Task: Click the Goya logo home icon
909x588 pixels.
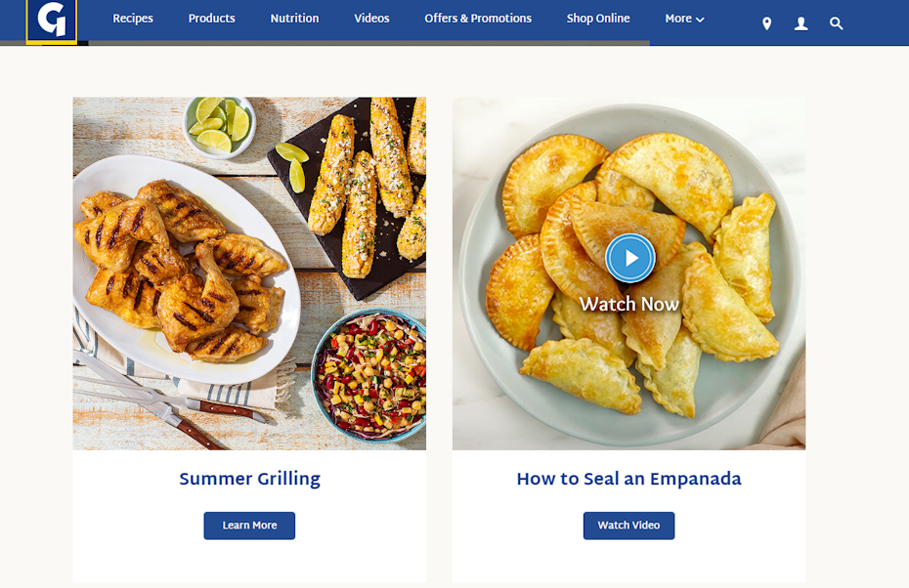Action: 52,21
